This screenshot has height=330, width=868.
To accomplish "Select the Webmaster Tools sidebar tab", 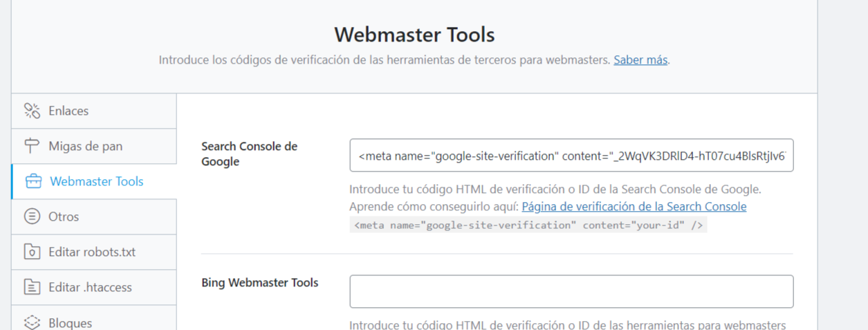I will pos(94,181).
